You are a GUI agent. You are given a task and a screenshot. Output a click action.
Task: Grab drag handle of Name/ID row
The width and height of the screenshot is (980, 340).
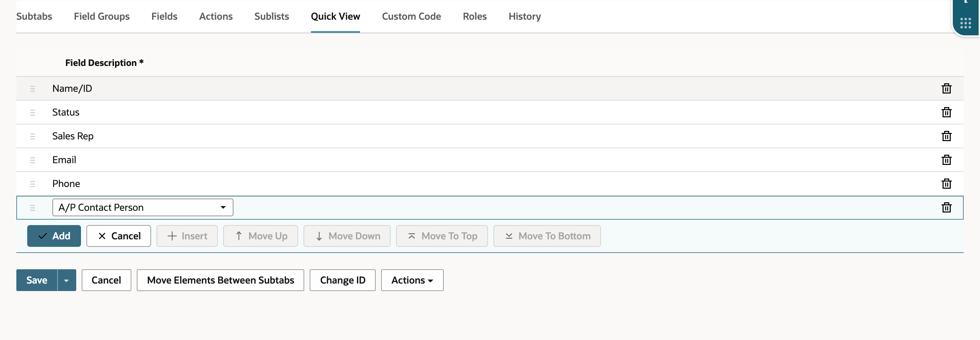click(x=32, y=89)
